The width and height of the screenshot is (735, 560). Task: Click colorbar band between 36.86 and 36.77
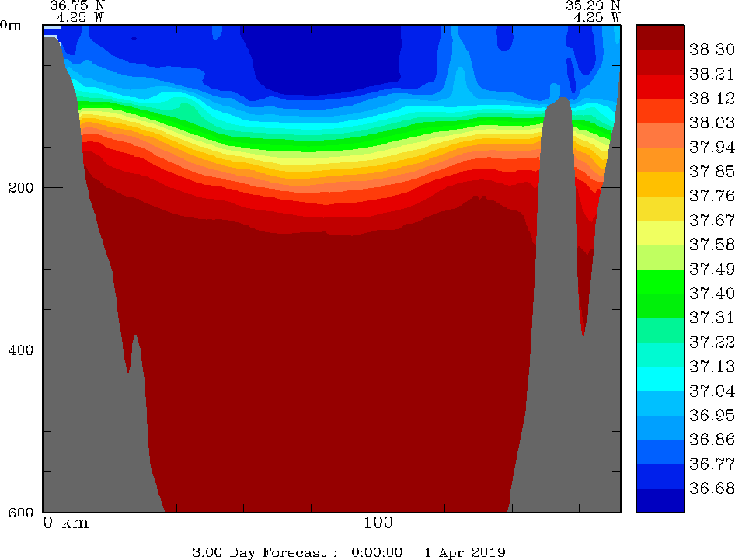(660, 452)
